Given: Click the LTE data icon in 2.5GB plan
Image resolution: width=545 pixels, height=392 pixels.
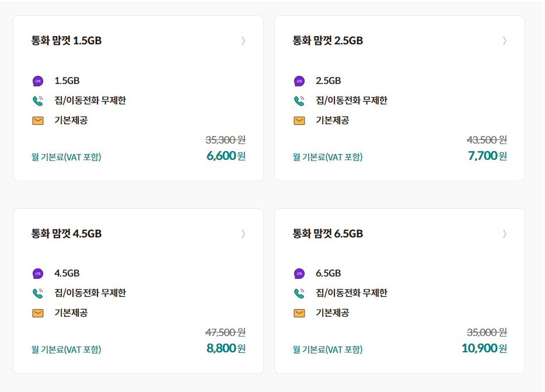Looking at the screenshot, I should (x=299, y=81).
